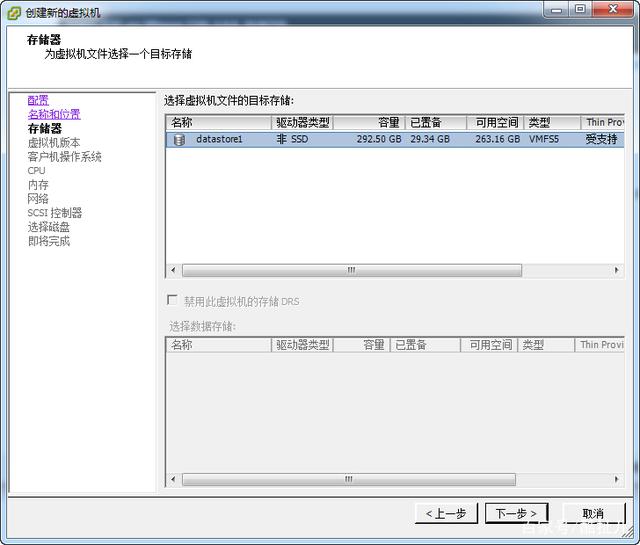Image resolution: width=640 pixels, height=545 pixels.
Task: Click the SCSI 控制器 step in sidebar
Action: click(55, 213)
